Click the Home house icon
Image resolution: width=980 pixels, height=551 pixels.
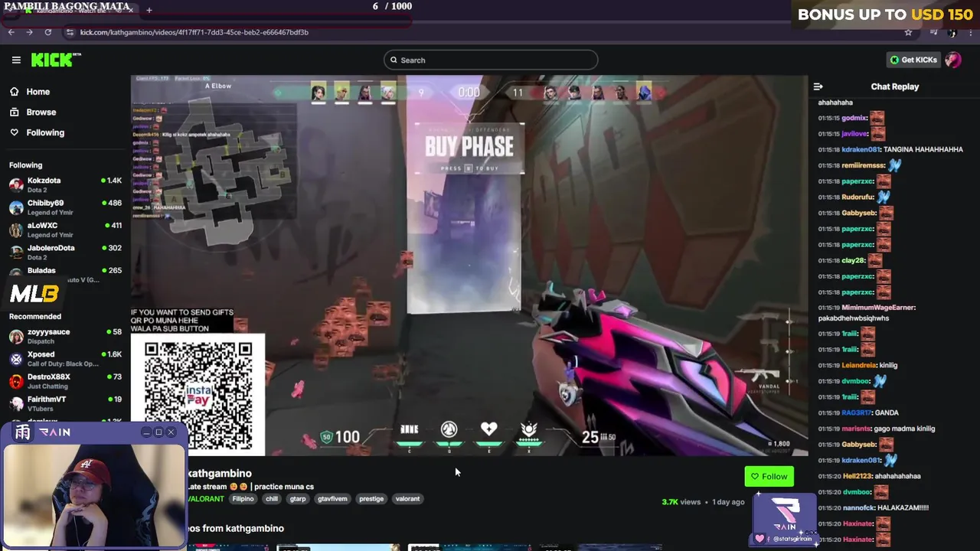coord(14,92)
